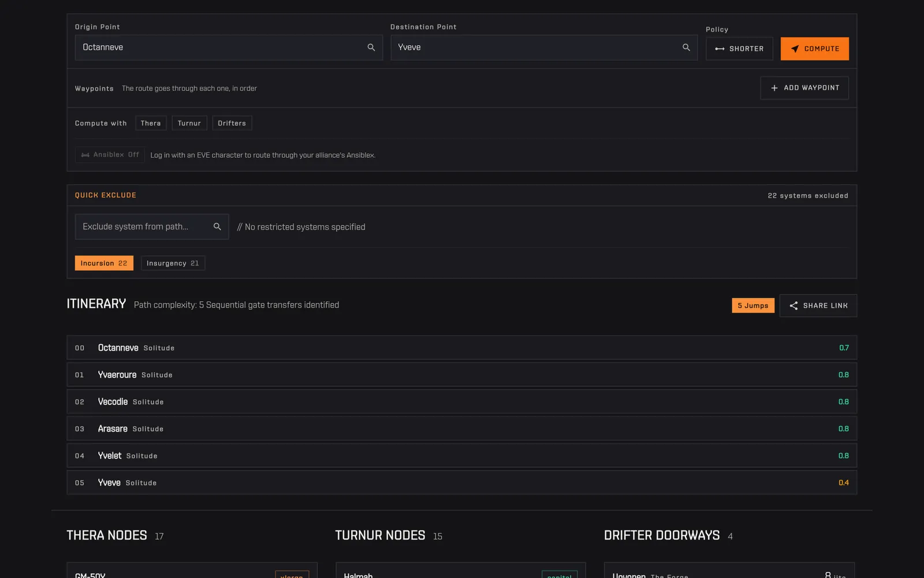Add a waypoint to the route

804,88
